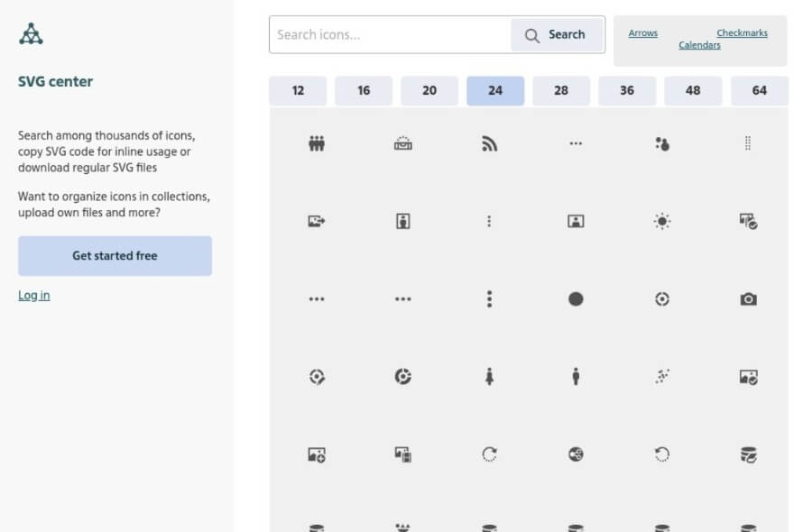Select the sun brightness icon
The width and height of the screenshot is (812, 532).
pyautogui.click(x=662, y=222)
